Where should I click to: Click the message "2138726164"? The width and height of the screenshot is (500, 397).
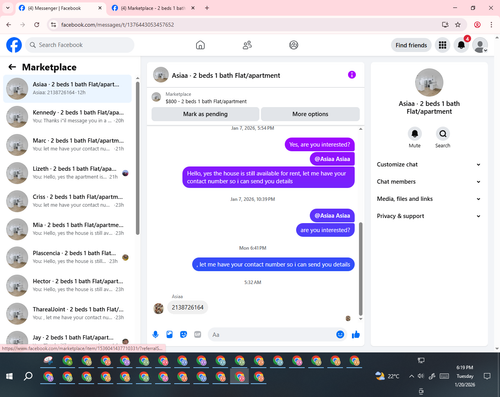(188, 307)
